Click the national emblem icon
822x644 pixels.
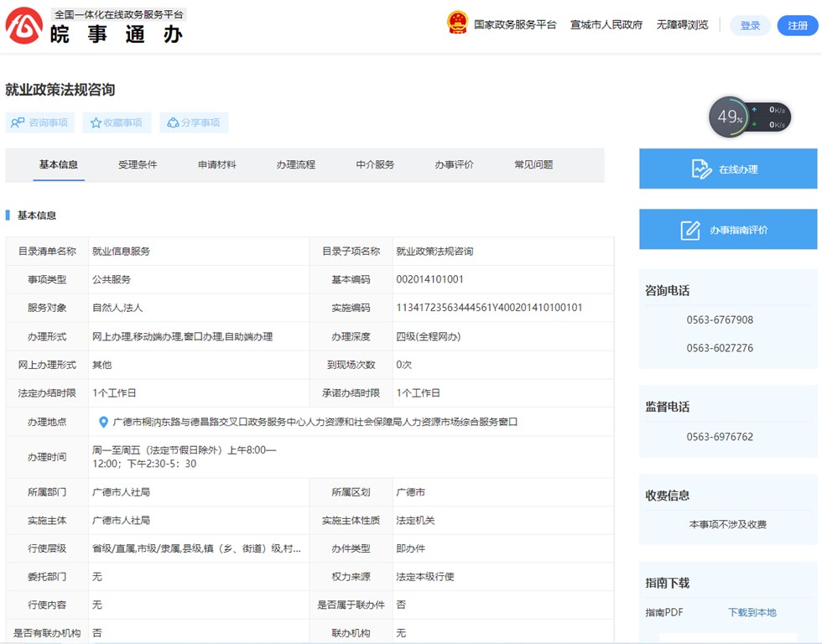click(457, 23)
